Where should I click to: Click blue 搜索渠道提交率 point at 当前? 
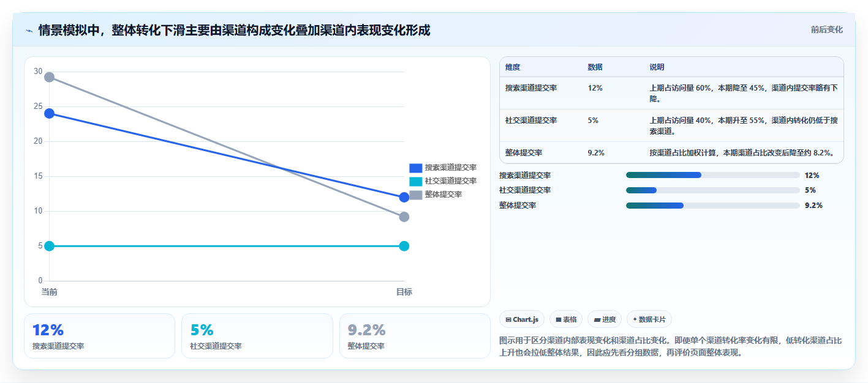point(50,113)
